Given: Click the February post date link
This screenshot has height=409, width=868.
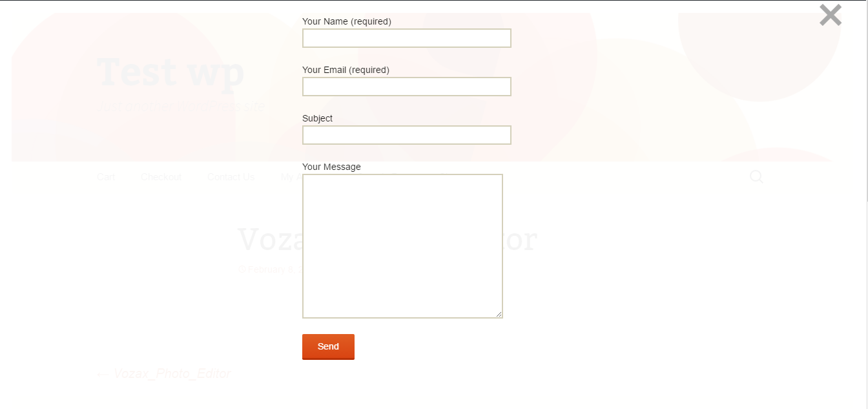Looking at the screenshot, I should coord(270,269).
